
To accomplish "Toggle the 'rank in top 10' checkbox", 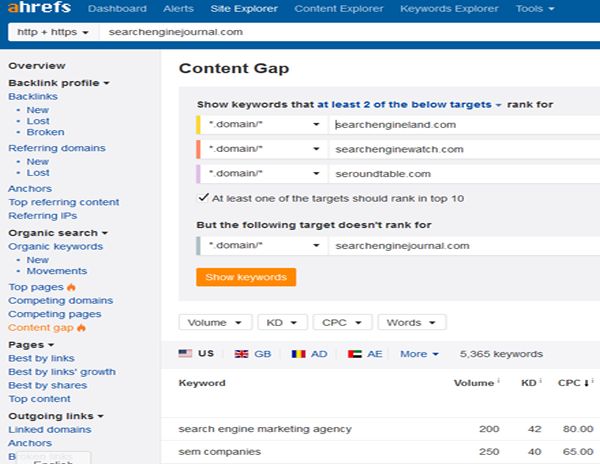I will click(x=203, y=198).
